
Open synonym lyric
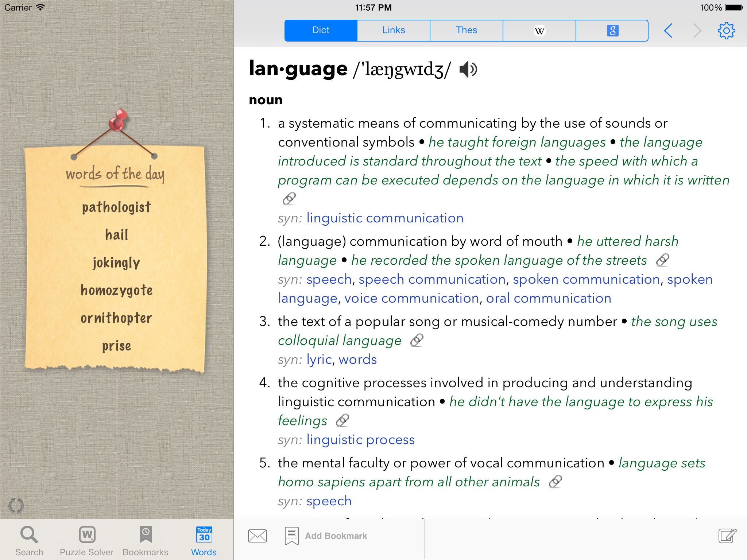coord(319,359)
